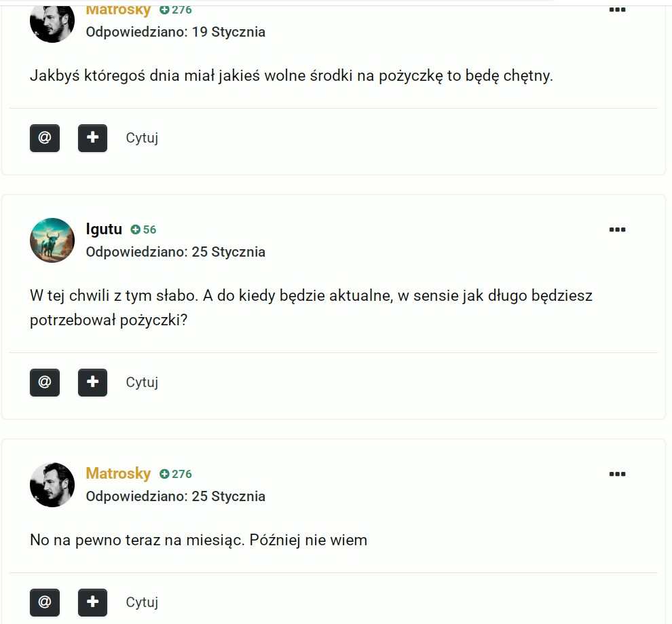Click the plus multiquote icon under Igutu's post
This screenshot has height=624, width=672.
[92, 382]
